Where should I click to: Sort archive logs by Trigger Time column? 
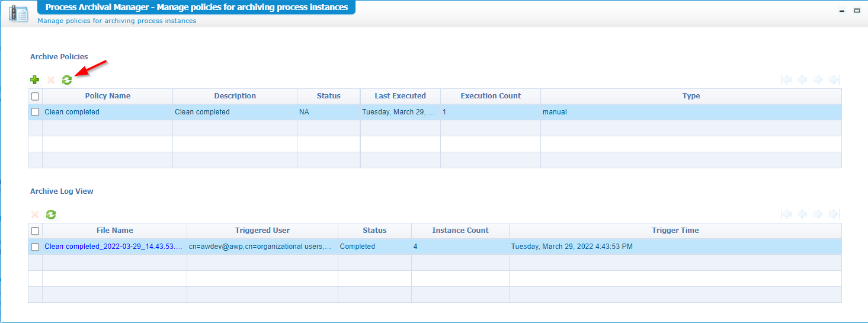coord(675,231)
